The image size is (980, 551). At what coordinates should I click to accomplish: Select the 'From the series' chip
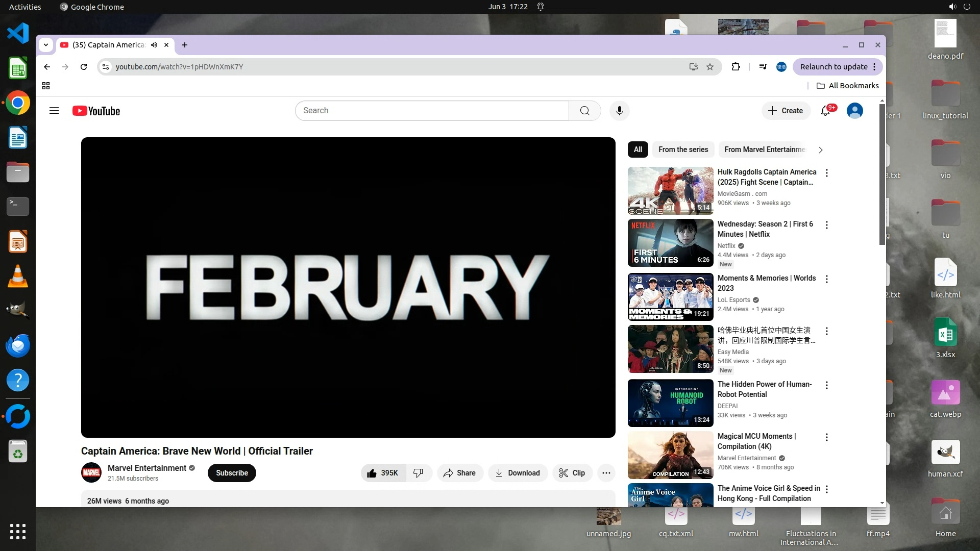pos(683,149)
